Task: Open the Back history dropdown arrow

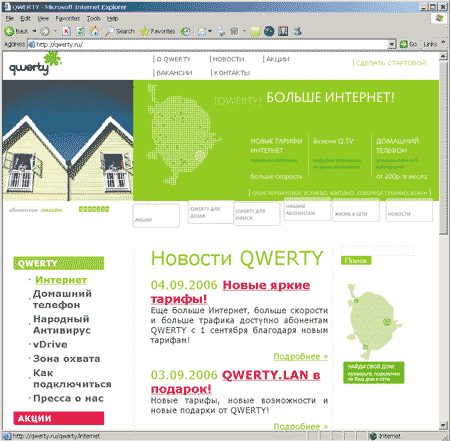Action: click(34, 31)
